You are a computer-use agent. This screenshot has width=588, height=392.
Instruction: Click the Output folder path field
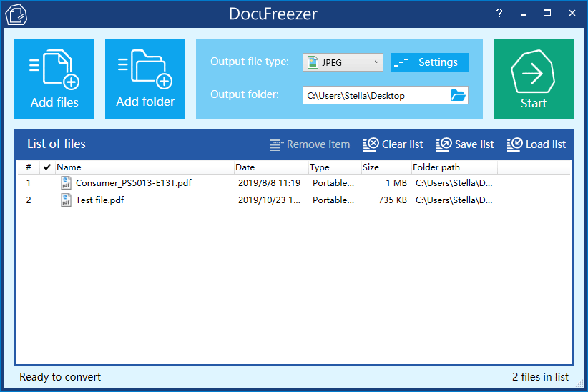[375, 95]
